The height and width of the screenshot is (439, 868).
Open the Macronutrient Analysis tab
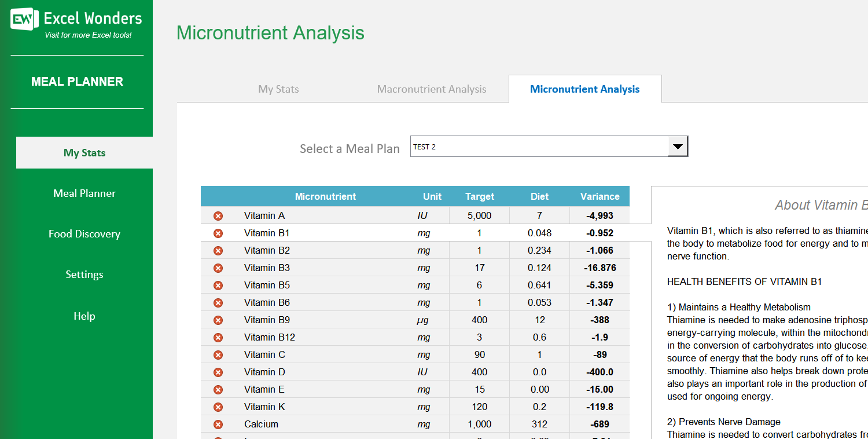(x=432, y=89)
